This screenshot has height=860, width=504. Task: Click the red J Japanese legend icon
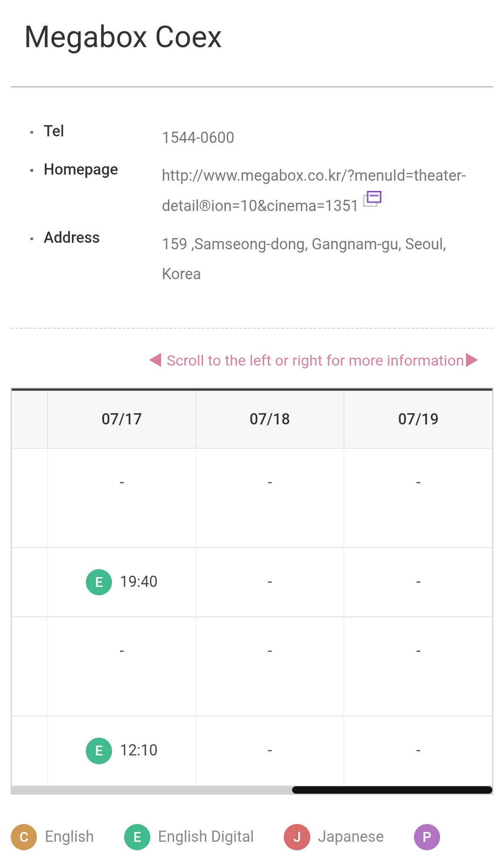[x=297, y=837]
